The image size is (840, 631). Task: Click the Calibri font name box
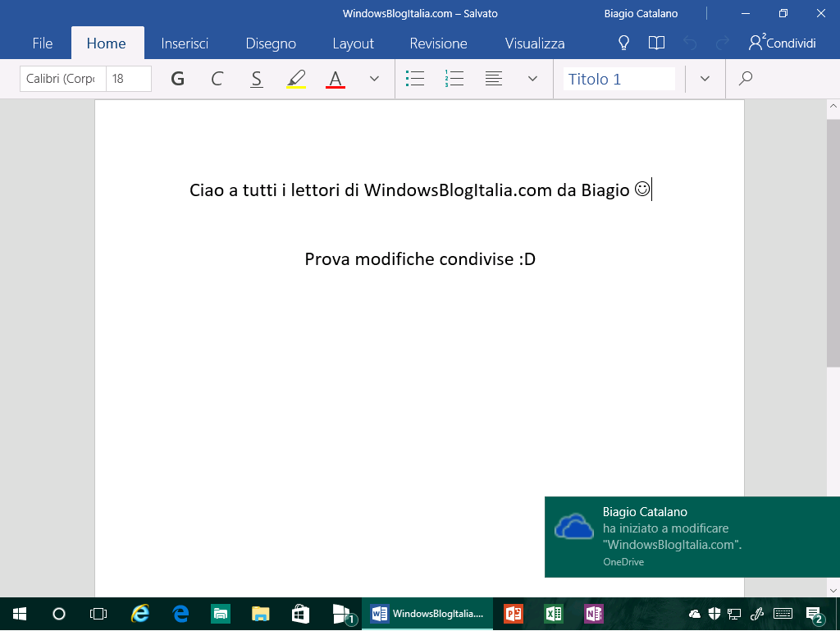[63, 79]
